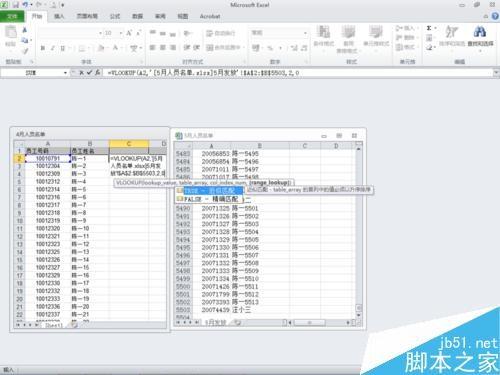Switch to the Data ribbon tab
This screenshot has width=500, height=375.
click(138, 16)
